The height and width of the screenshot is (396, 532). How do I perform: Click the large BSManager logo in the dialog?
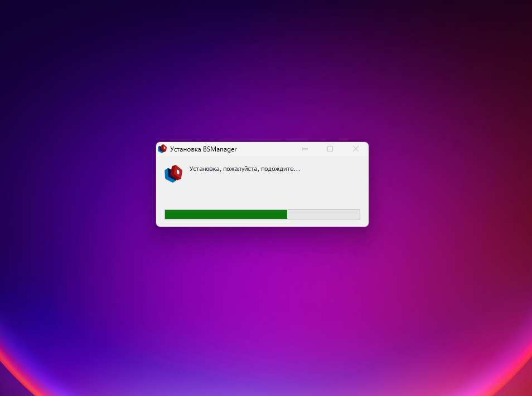(173, 174)
